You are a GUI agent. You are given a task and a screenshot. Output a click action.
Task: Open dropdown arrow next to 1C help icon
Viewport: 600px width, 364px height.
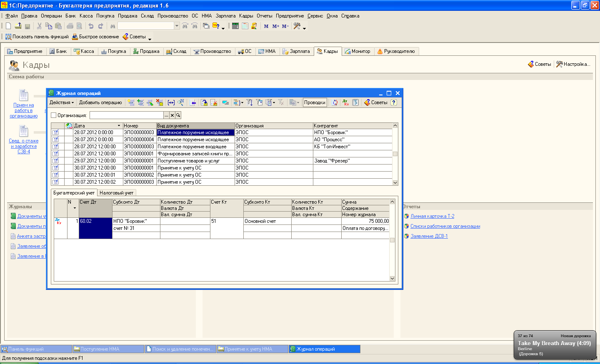[223, 28]
